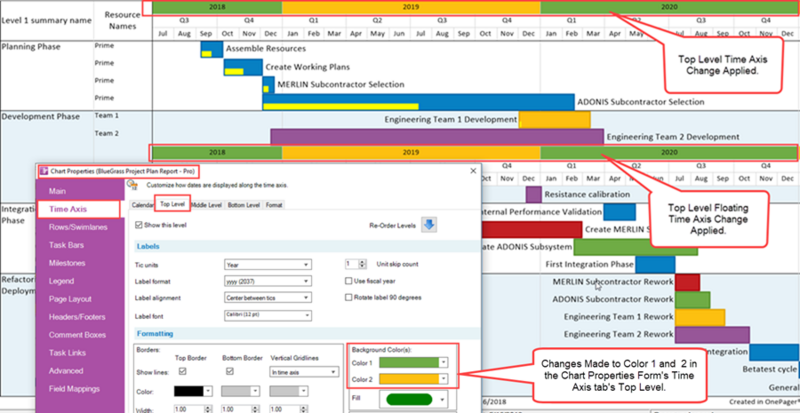This screenshot has height=413, width=800.
Task: Select the Assemble Resources task bar
Action: (212, 49)
